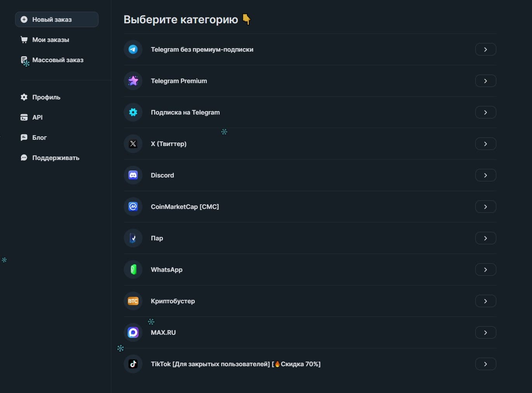Image resolution: width=532 pixels, height=393 pixels.
Task: Open the Discord category via its chevron
Action: tap(485, 175)
